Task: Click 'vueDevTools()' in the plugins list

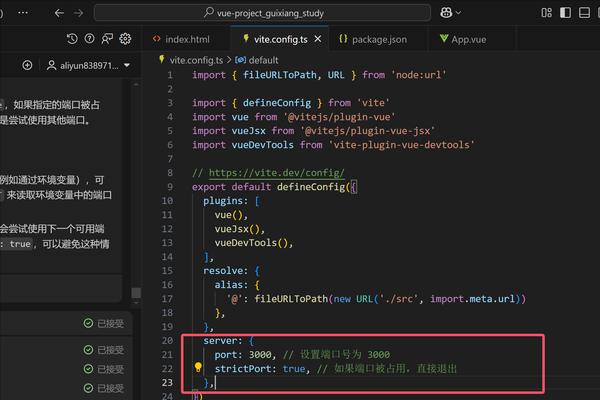Action: click(251, 243)
